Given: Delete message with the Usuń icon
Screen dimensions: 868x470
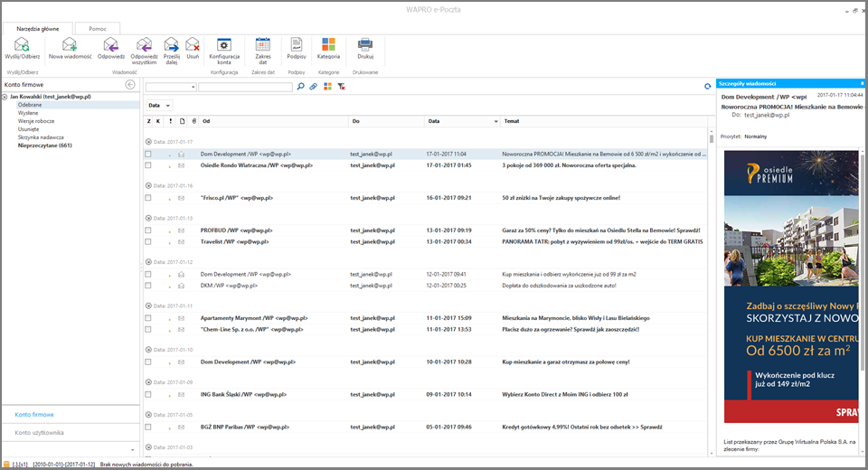Looking at the screenshot, I should tap(192, 45).
